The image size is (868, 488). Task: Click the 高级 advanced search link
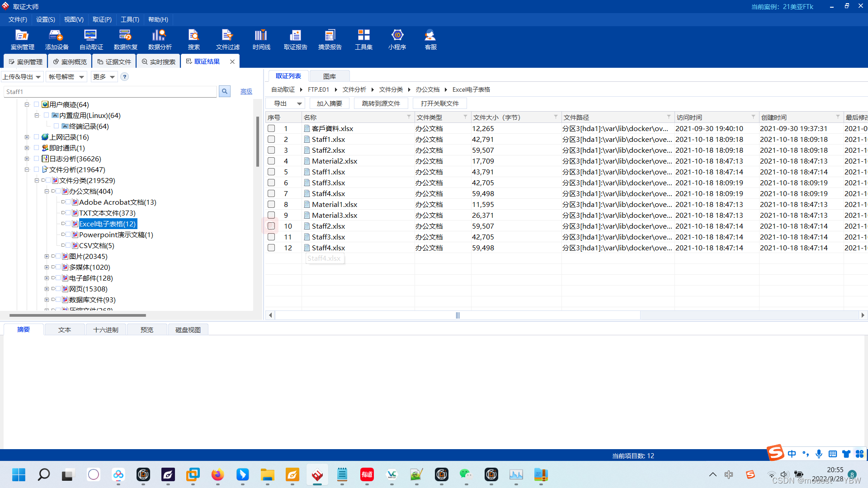click(246, 91)
